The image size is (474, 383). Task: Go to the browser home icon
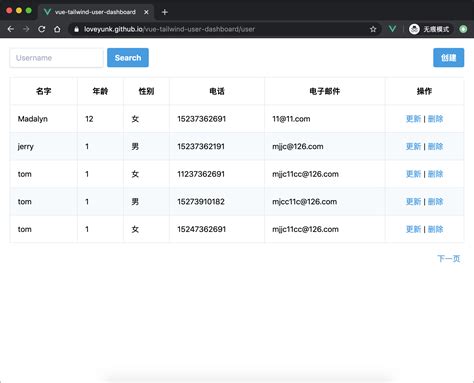(57, 29)
